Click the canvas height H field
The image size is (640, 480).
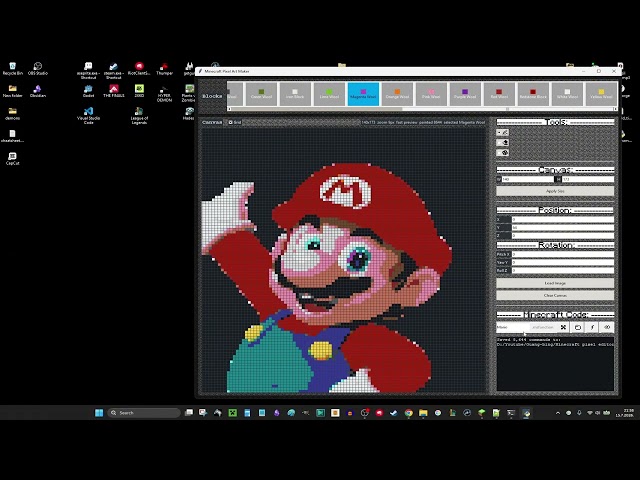588,179
